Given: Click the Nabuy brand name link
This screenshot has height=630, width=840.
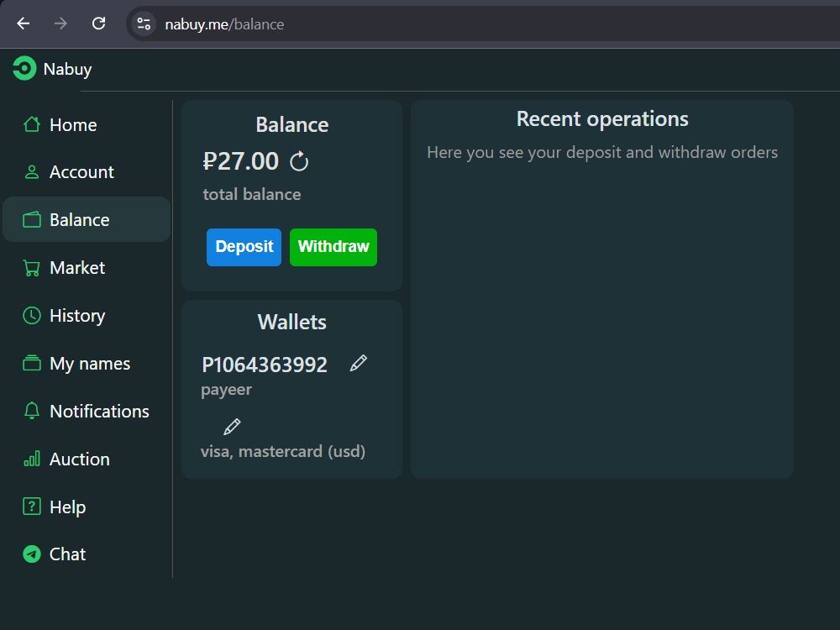Looking at the screenshot, I should pos(67,69).
